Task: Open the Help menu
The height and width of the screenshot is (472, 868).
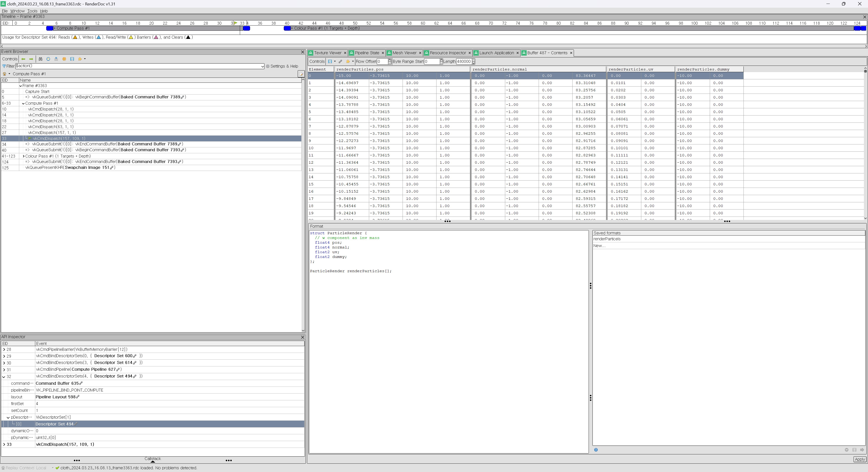Action: tap(44, 11)
